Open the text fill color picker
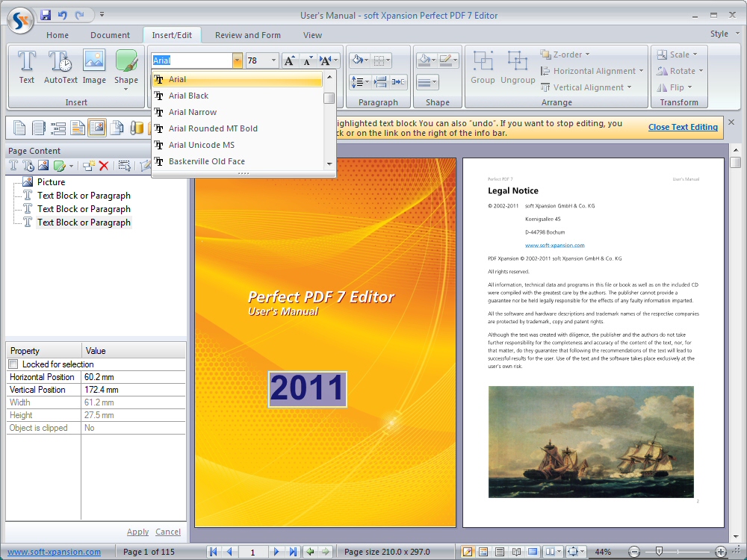The height and width of the screenshot is (560, 747). (360, 60)
